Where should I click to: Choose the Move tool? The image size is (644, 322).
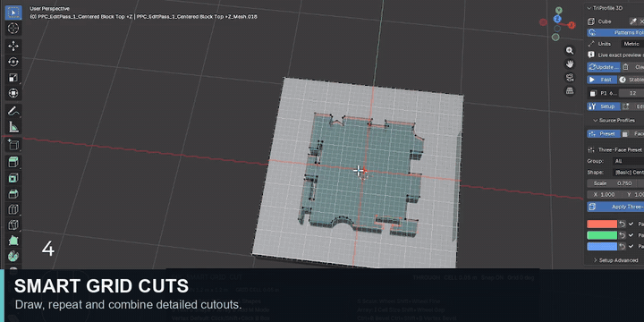pos(13,46)
